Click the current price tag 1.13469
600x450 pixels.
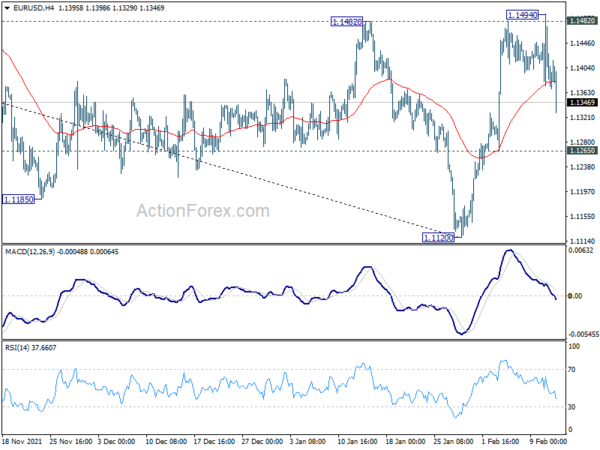click(x=582, y=102)
